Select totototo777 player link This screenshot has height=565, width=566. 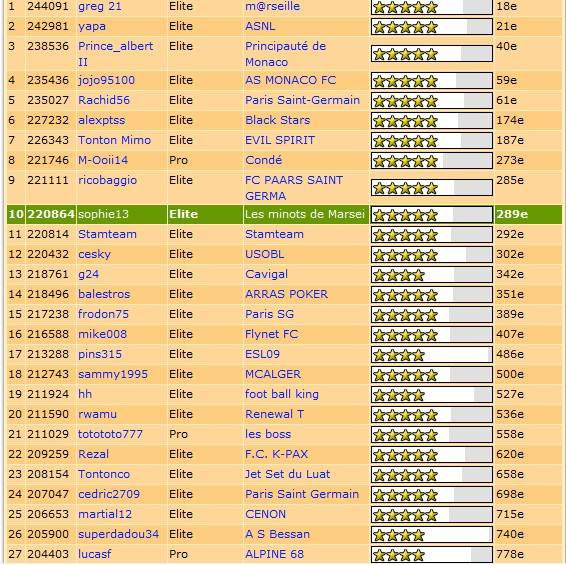[x=110, y=434]
